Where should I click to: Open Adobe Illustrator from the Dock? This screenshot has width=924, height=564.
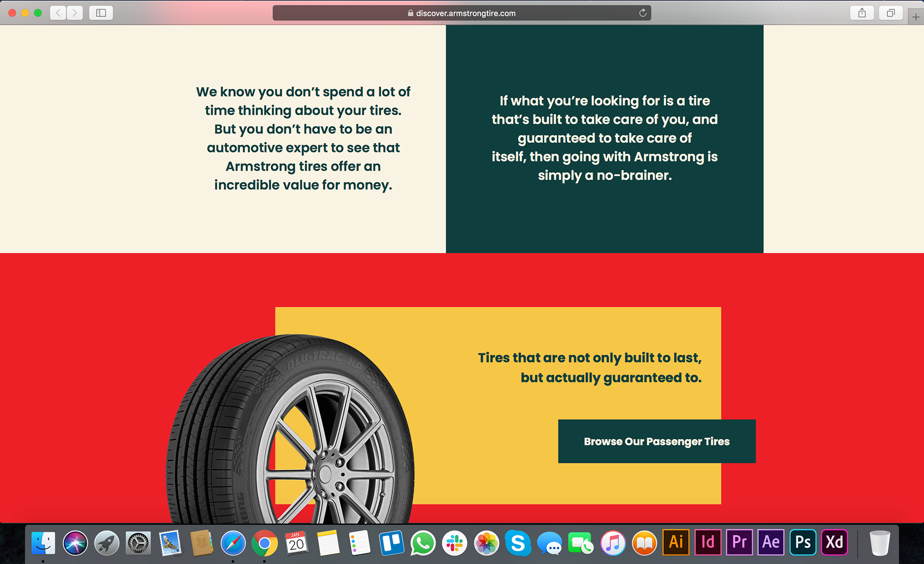[x=676, y=542]
